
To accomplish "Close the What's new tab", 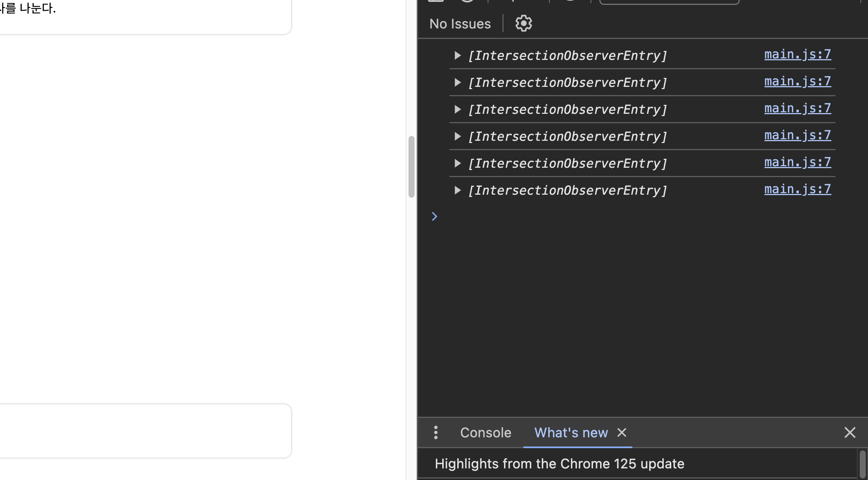I will [x=622, y=432].
